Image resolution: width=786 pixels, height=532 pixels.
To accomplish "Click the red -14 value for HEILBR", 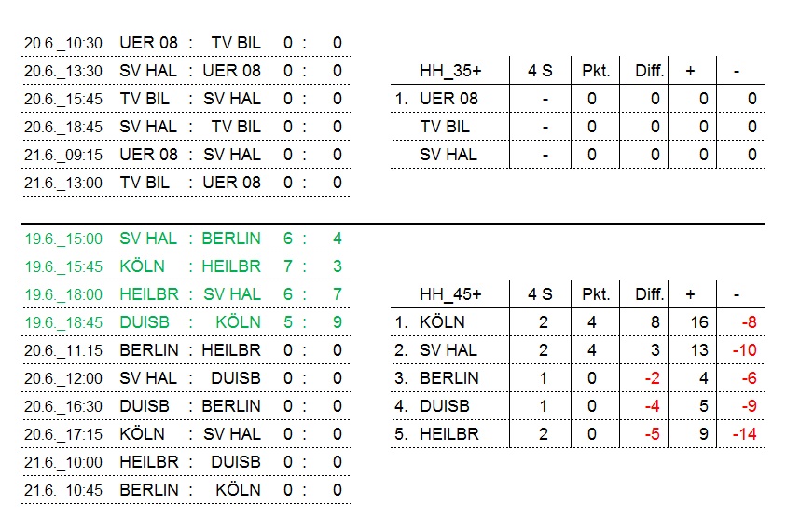I will [x=744, y=434].
